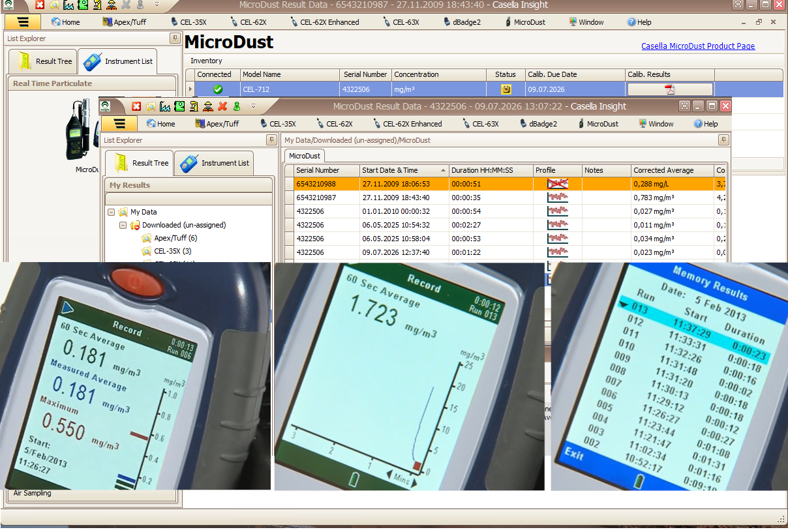The height and width of the screenshot is (532, 788).
Task: Open Casella MicroDust Product Page link
Action: click(x=698, y=46)
